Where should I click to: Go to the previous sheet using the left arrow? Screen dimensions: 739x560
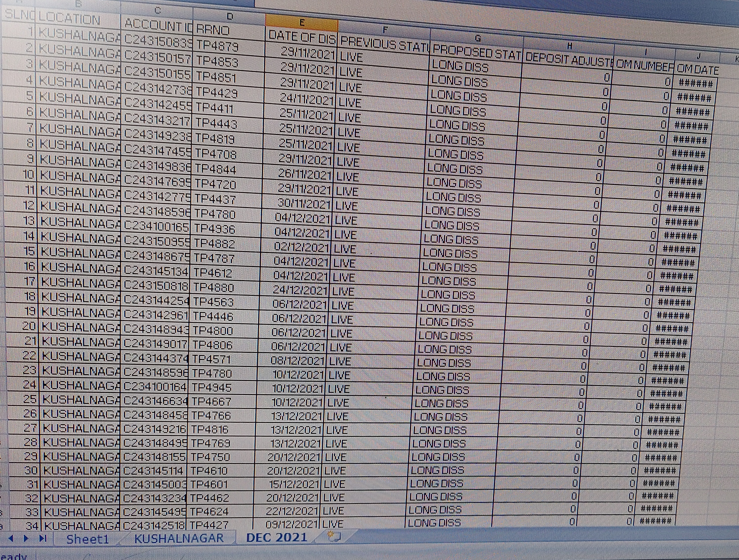[11, 538]
